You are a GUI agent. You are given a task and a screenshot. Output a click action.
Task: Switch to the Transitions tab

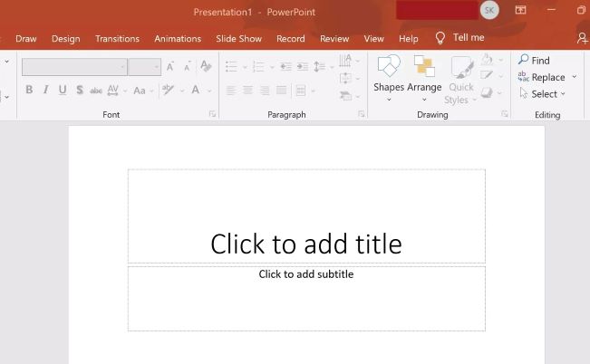click(x=117, y=39)
